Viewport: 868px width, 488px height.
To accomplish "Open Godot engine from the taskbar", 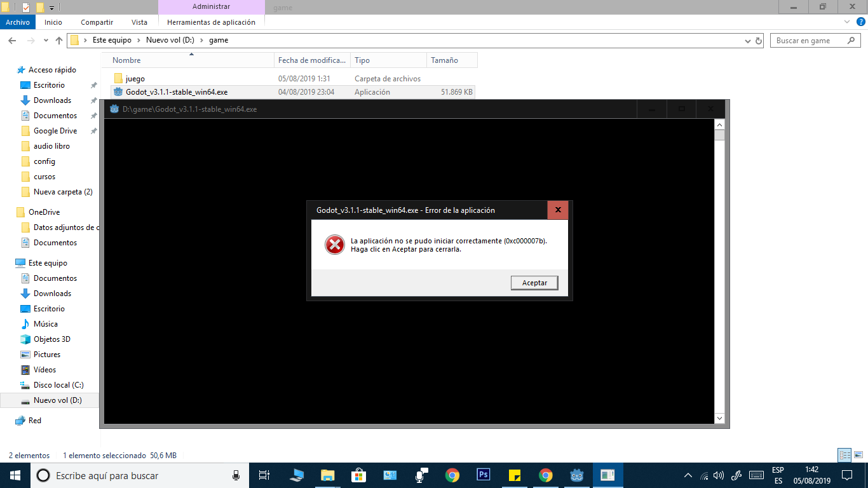I will [x=576, y=475].
